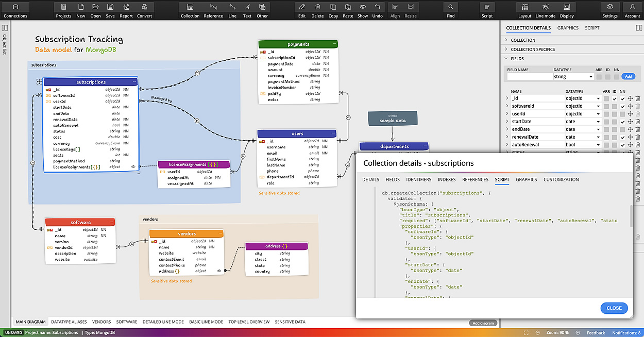The image size is (644, 337).
Task: Switch to the SENSITIVE DATA diagram tab
Action: (290, 322)
